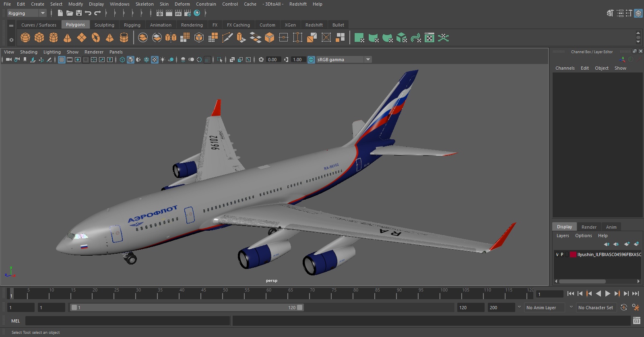Click the MEL command line input field

tap(128, 321)
